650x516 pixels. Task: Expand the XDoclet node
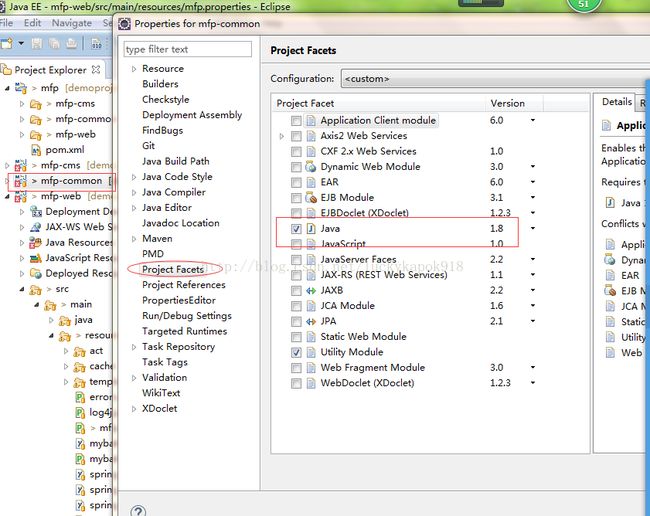(134, 409)
